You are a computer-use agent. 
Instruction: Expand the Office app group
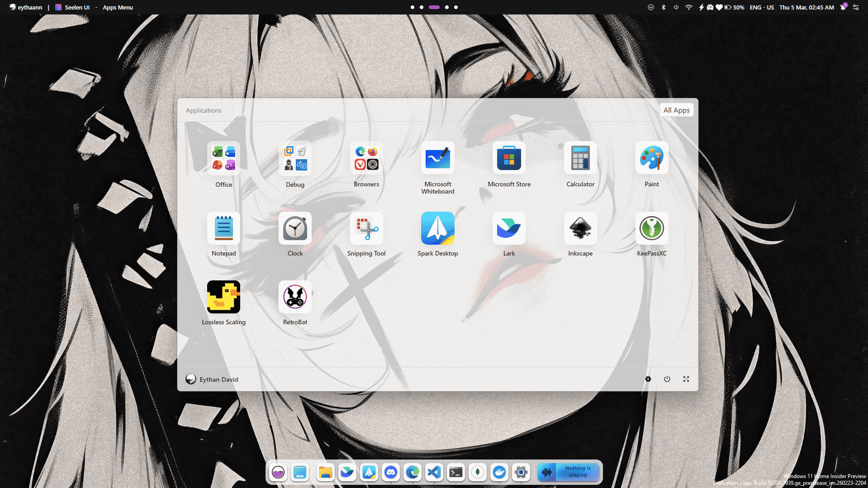coord(223,158)
